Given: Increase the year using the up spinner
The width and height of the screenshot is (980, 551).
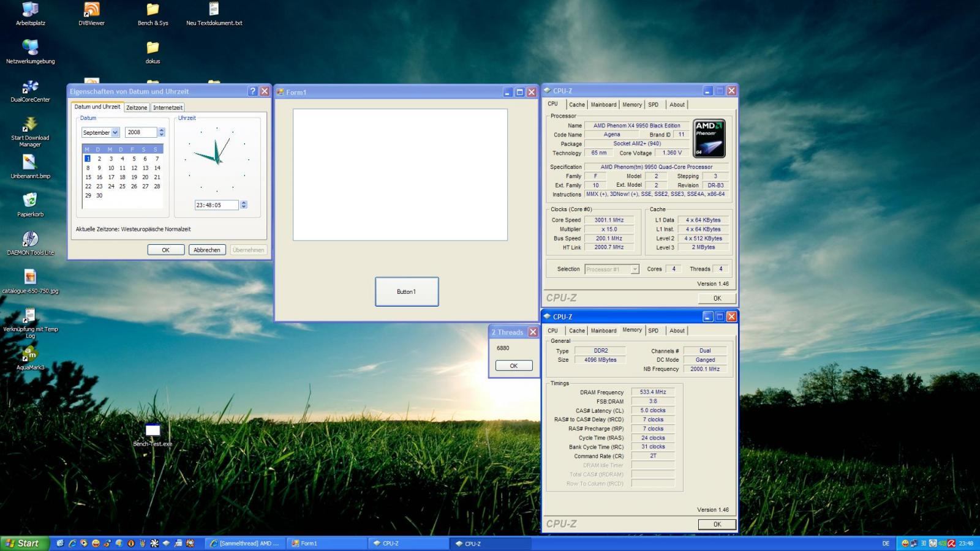Looking at the screenshot, I should click(162, 130).
